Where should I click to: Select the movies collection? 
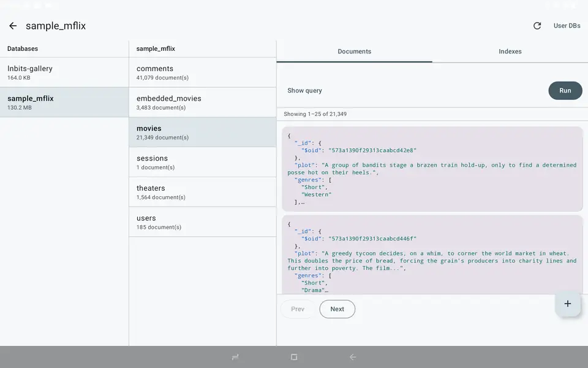[203, 132]
